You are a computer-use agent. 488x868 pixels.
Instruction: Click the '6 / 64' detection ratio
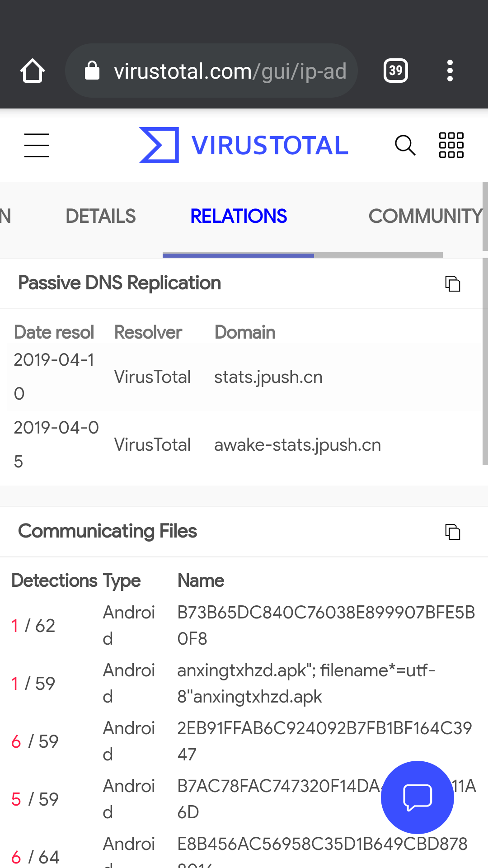click(x=35, y=857)
